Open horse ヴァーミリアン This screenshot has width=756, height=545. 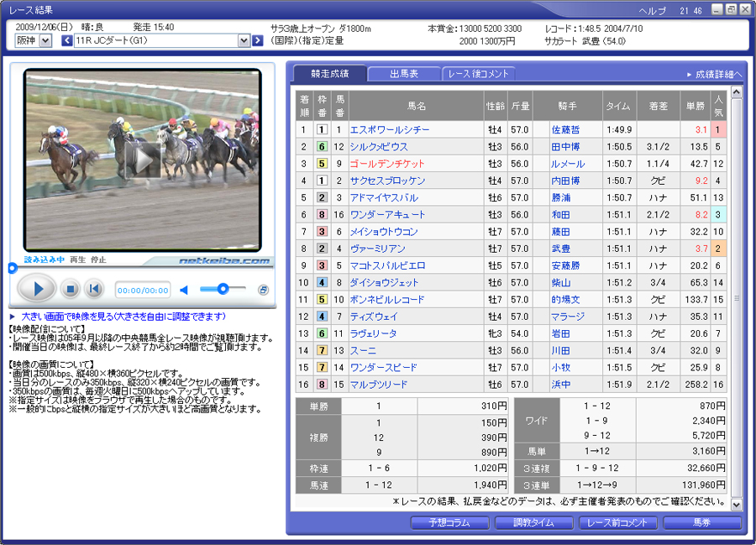(378, 249)
